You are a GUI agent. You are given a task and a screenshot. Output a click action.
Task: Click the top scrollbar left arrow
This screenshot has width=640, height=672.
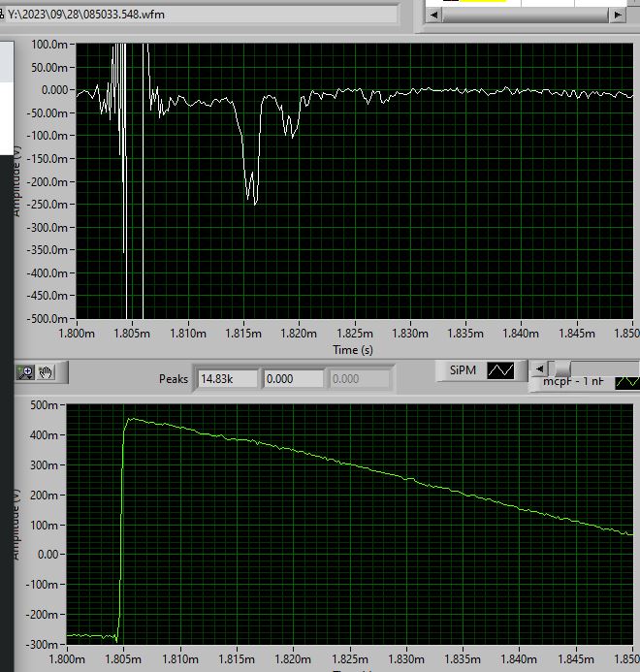pyautogui.click(x=433, y=15)
